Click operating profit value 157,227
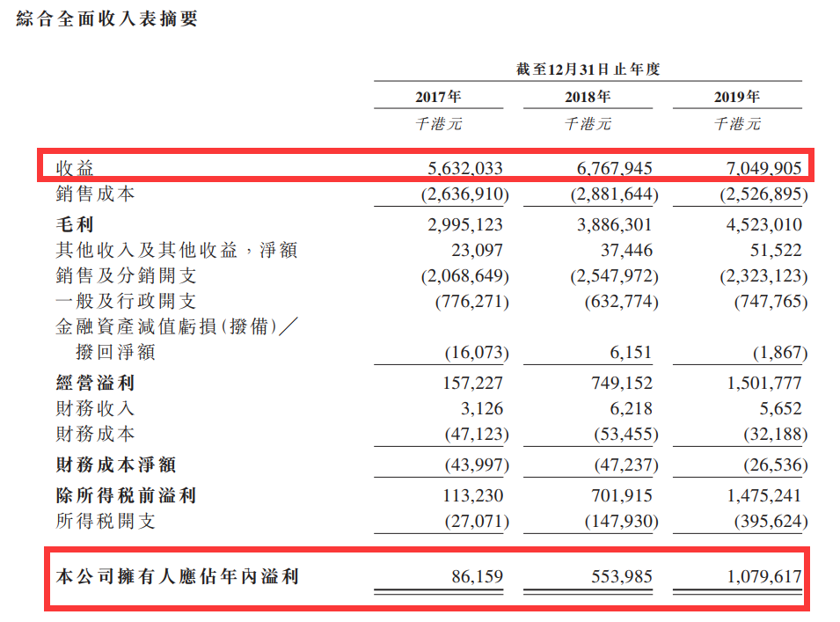The height and width of the screenshot is (622, 840). [x=473, y=383]
